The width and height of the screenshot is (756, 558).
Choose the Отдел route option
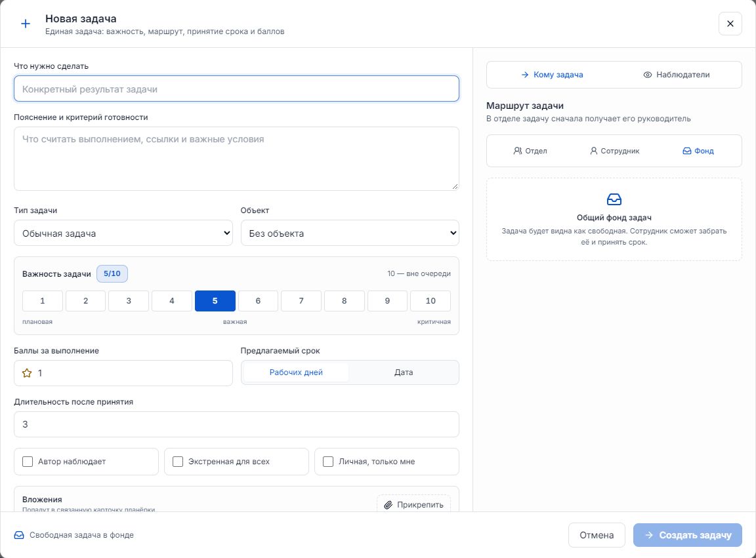pyautogui.click(x=530, y=151)
